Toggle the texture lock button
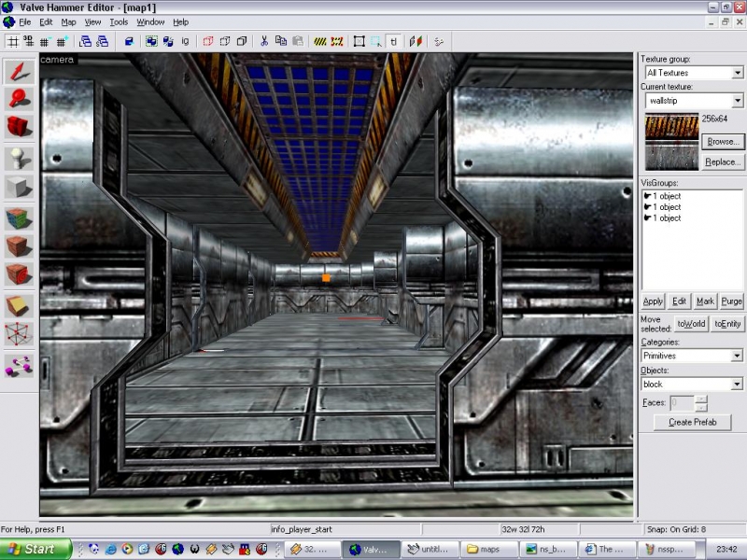 point(394,41)
